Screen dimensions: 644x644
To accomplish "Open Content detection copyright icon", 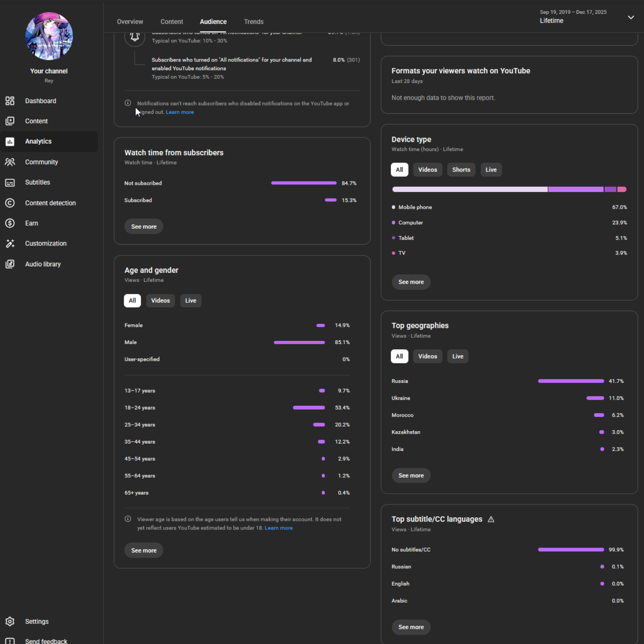I will click(10, 203).
